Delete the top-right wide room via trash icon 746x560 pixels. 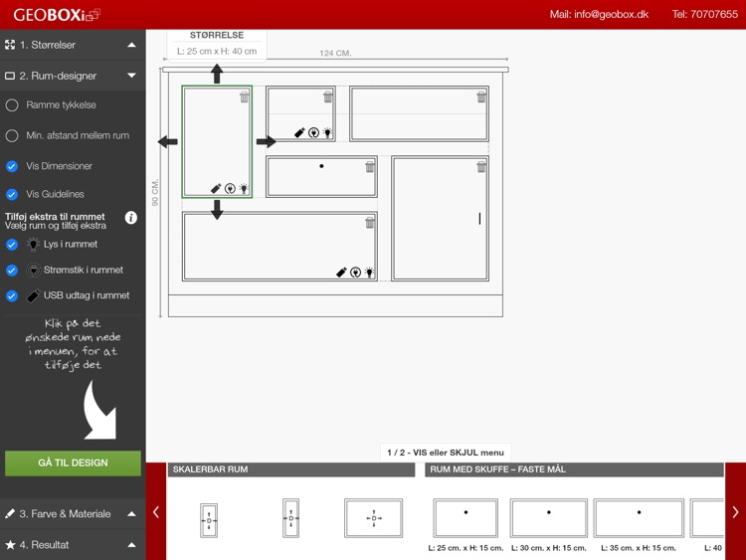click(481, 97)
